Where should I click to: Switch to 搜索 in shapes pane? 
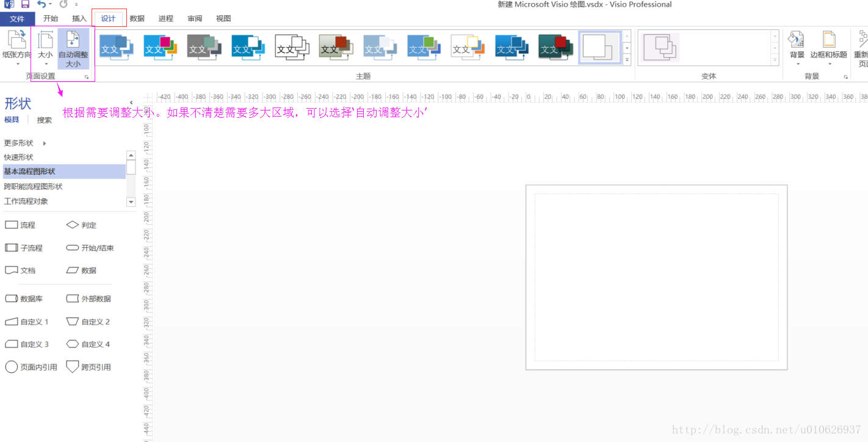coord(45,120)
